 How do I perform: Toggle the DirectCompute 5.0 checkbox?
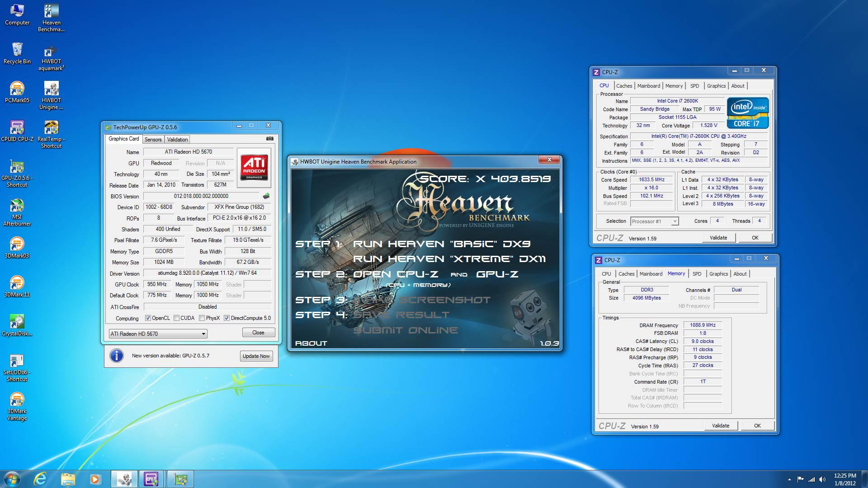[x=226, y=318]
